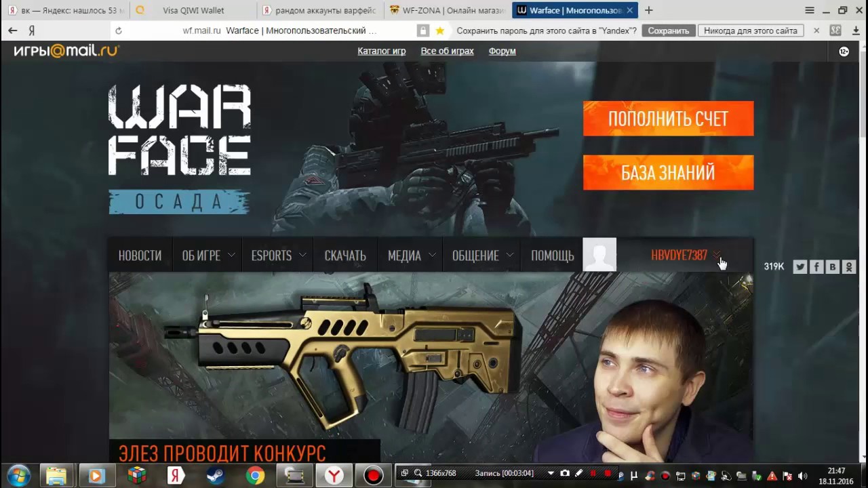
Task: Expand the ОБЩЕНИЕ menu
Action: click(481, 256)
